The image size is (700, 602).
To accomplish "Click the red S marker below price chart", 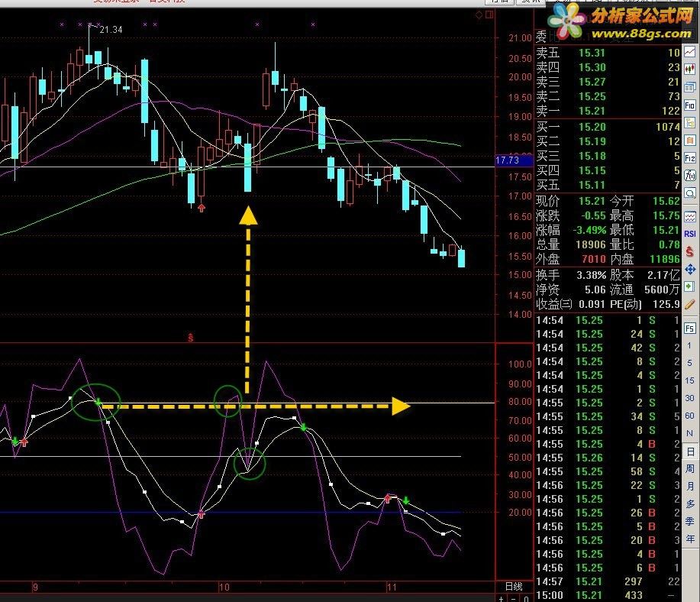I will coord(191,338).
